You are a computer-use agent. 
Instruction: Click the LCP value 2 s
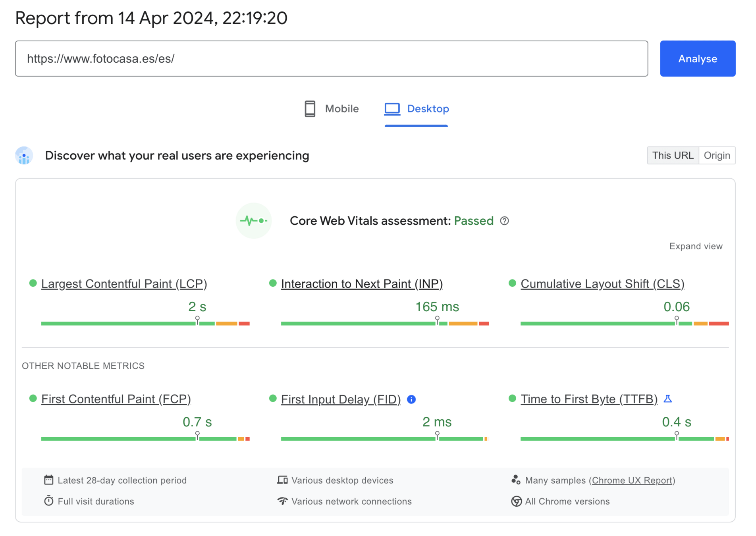[x=197, y=307]
